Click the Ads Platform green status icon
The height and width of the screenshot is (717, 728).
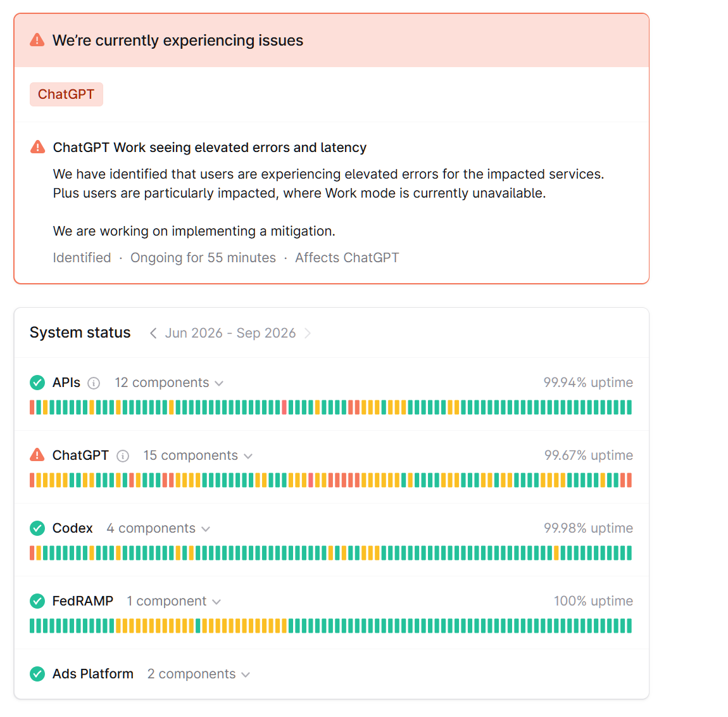[37, 674]
